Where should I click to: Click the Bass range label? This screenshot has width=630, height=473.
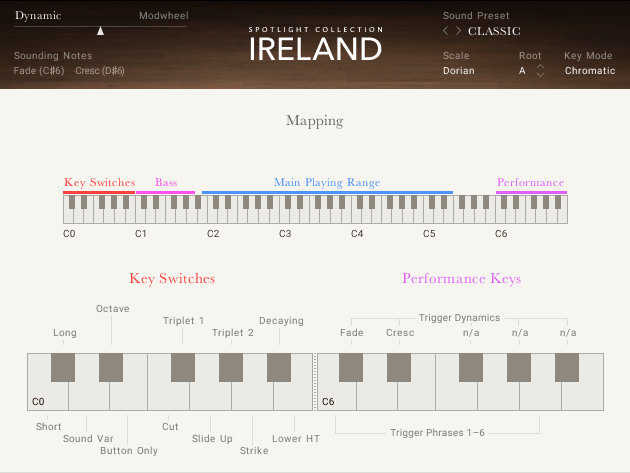pyautogui.click(x=166, y=182)
